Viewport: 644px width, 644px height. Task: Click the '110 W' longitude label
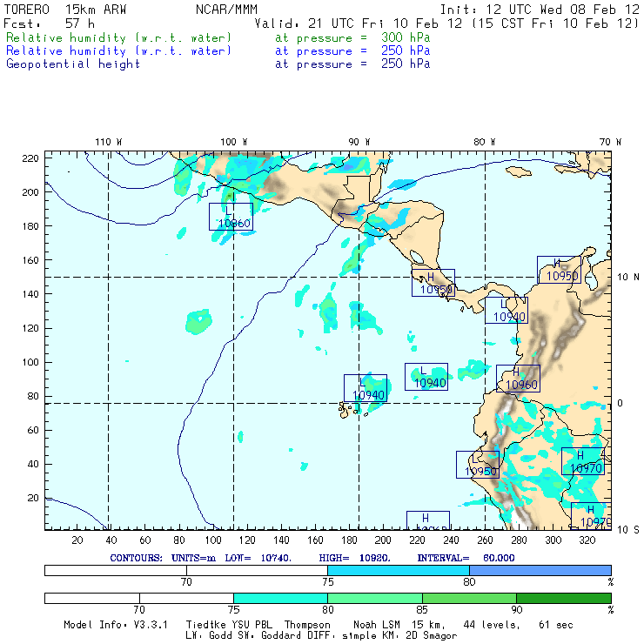click(x=109, y=142)
